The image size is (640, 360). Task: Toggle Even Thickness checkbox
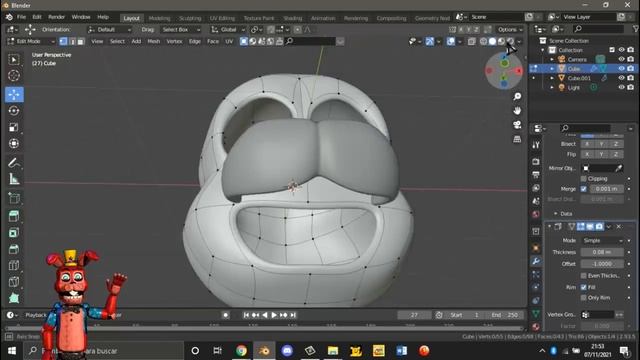click(584, 276)
